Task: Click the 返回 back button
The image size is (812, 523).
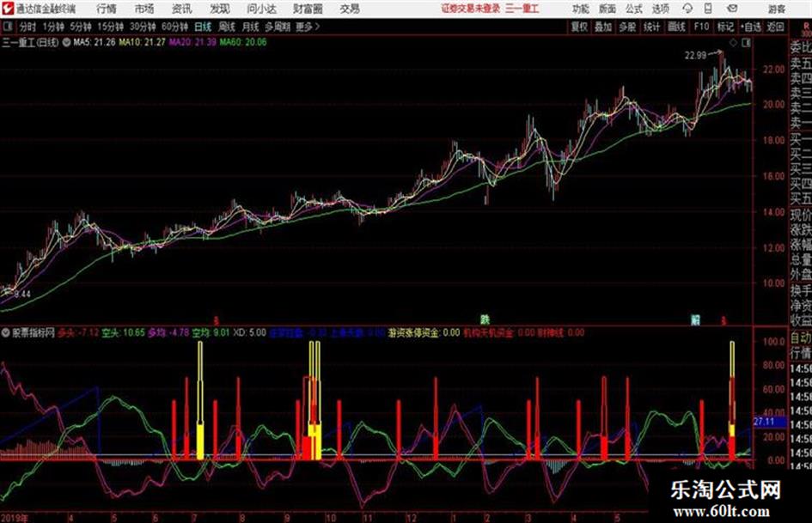Action: coord(775,27)
